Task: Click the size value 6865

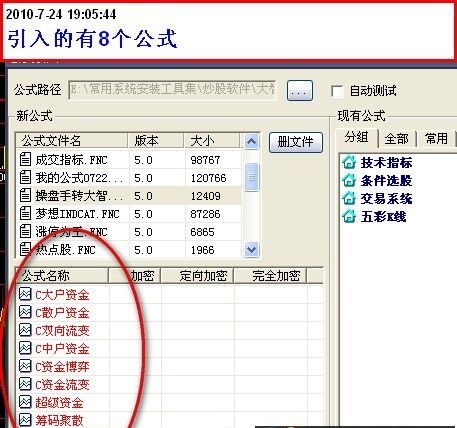Action: (x=202, y=232)
